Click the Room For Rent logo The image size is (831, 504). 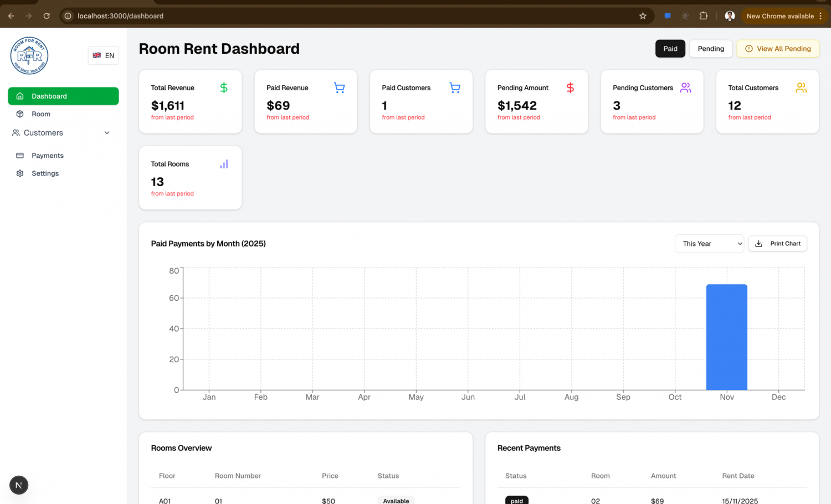coord(29,56)
